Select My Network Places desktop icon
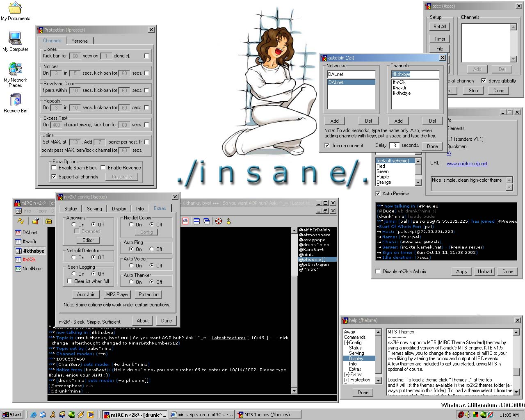The width and height of the screenshot is (525, 420). [x=15, y=75]
